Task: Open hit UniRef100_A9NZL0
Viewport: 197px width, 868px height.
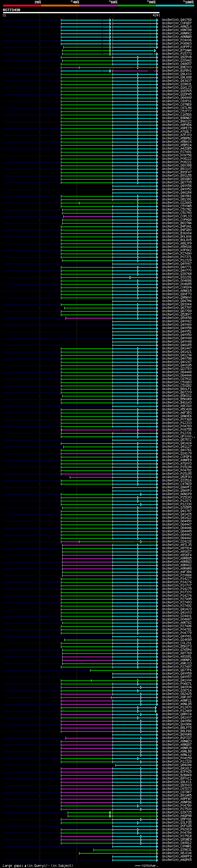Action: (x=177, y=26)
